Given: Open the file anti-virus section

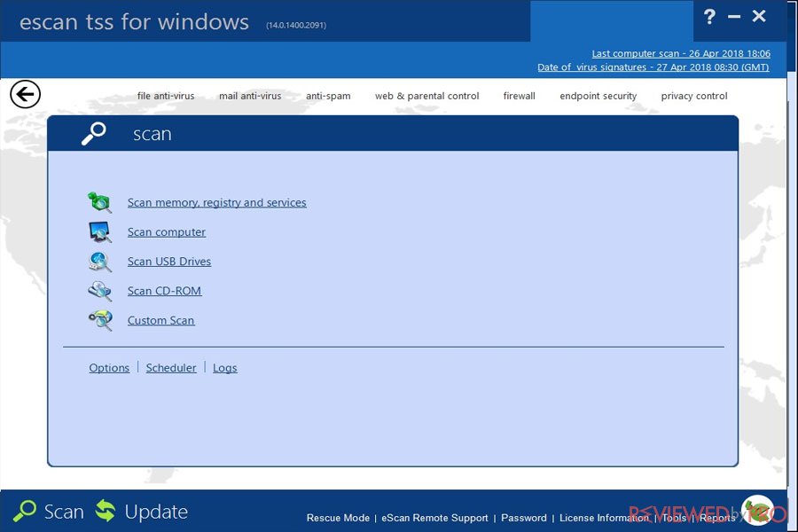Looking at the screenshot, I should (x=166, y=96).
